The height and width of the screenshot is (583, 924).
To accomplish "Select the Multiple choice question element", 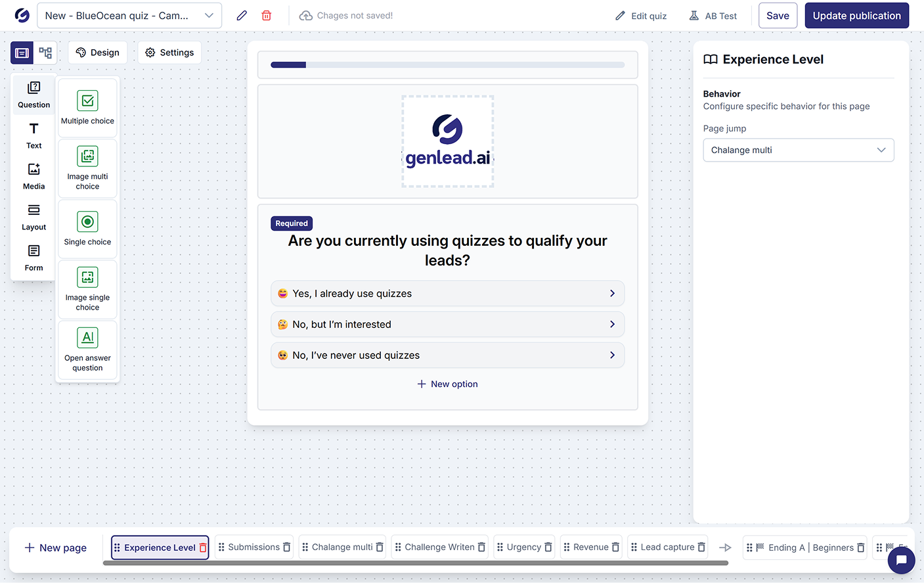I will pos(87,108).
